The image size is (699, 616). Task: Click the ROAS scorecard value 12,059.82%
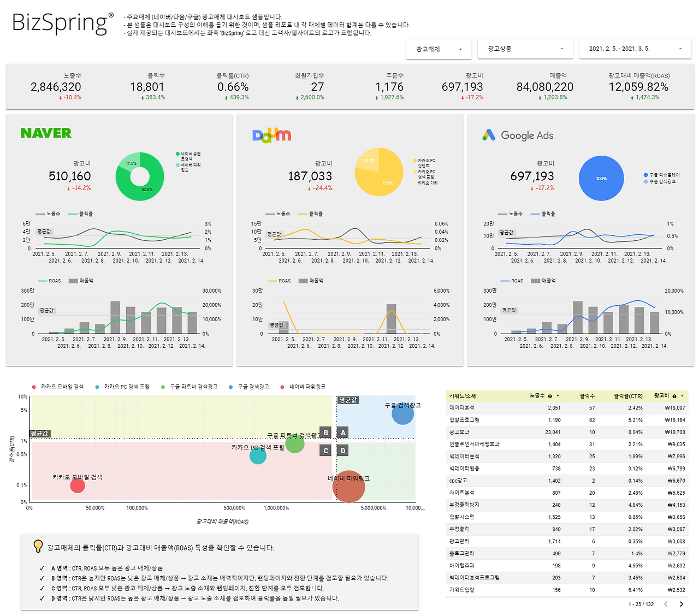[x=638, y=87]
